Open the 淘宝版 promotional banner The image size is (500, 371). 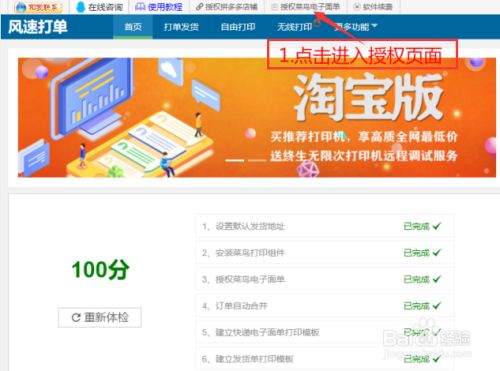tap(257, 117)
